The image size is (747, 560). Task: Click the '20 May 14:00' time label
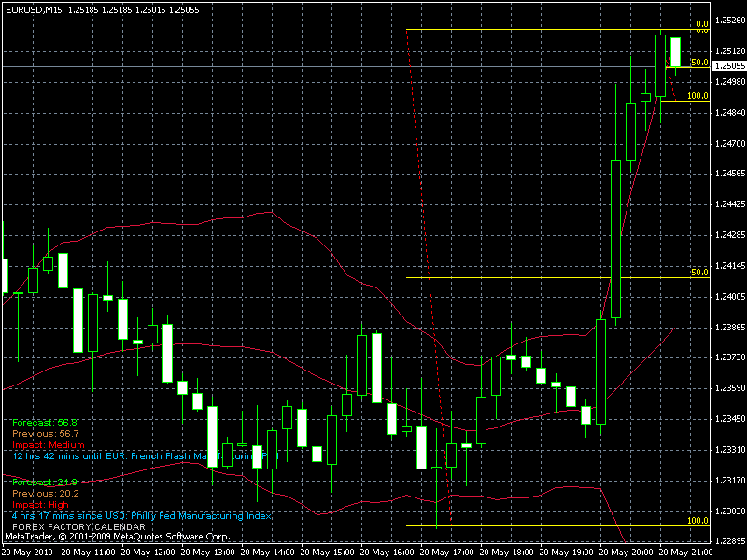[x=267, y=553]
